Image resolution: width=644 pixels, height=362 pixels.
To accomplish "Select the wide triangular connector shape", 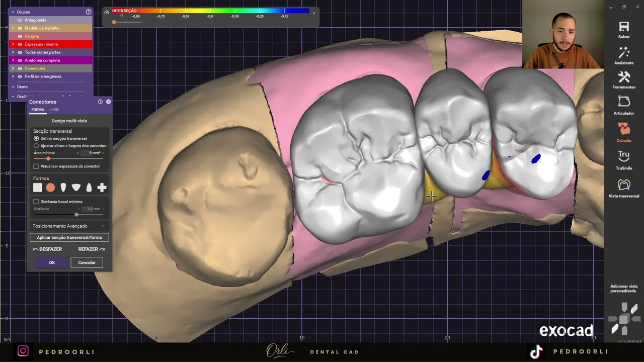I will (x=76, y=188).
